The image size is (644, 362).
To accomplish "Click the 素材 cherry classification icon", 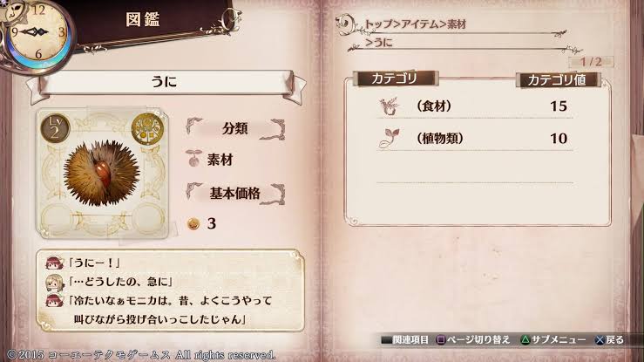I will [x=193, y=158].
